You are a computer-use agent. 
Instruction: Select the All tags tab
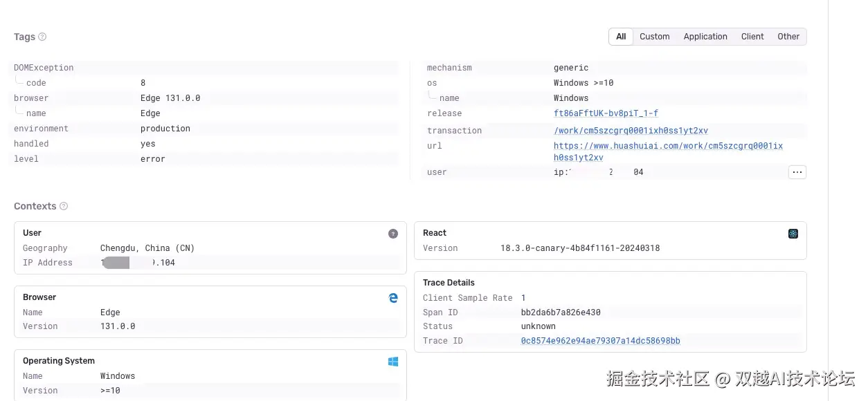point(620,37)
